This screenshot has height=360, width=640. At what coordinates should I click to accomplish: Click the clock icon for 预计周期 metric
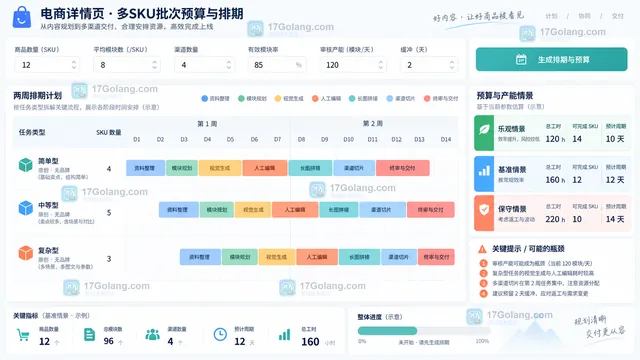point(220,335)
